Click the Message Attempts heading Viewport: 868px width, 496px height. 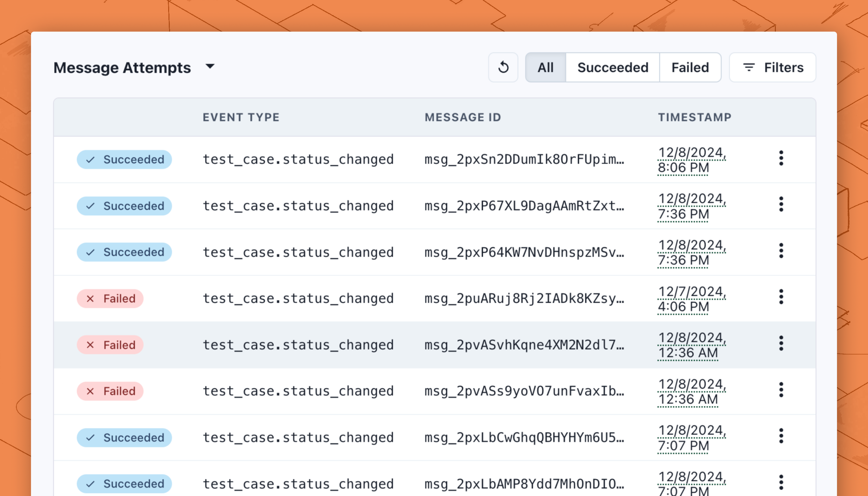tap(122, 67)
